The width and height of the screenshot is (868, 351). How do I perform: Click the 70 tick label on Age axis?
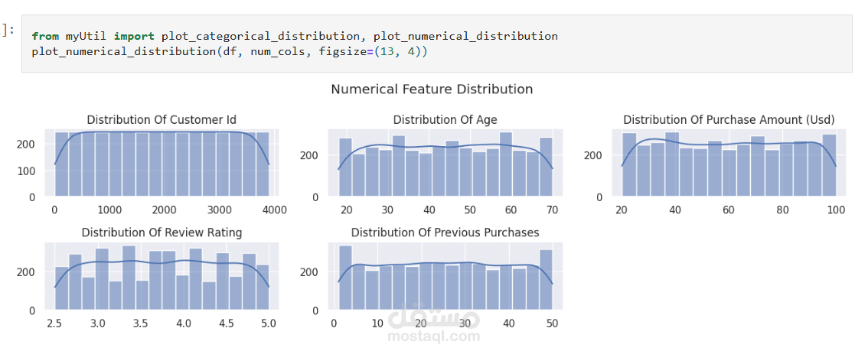(x=552, y=210)
